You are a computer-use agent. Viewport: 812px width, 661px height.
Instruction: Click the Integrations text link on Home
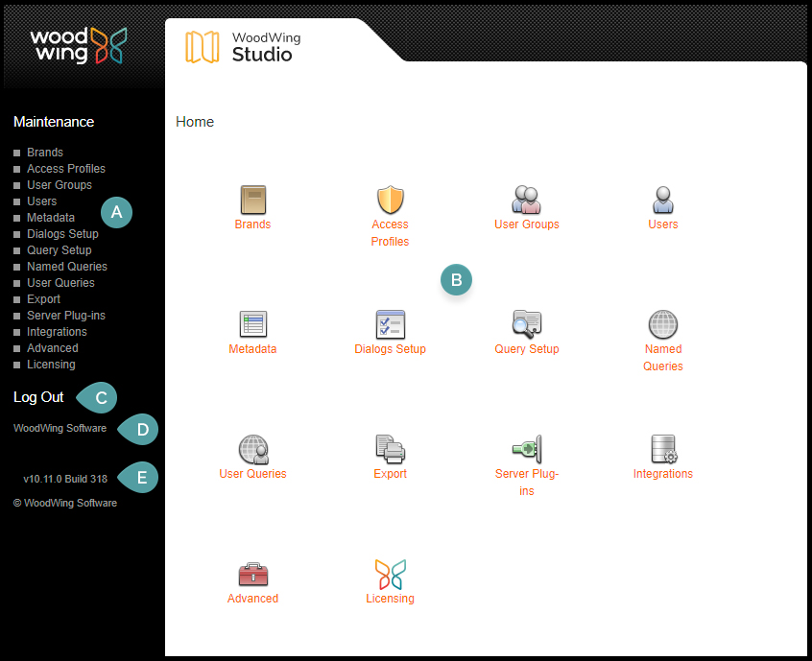663,474
